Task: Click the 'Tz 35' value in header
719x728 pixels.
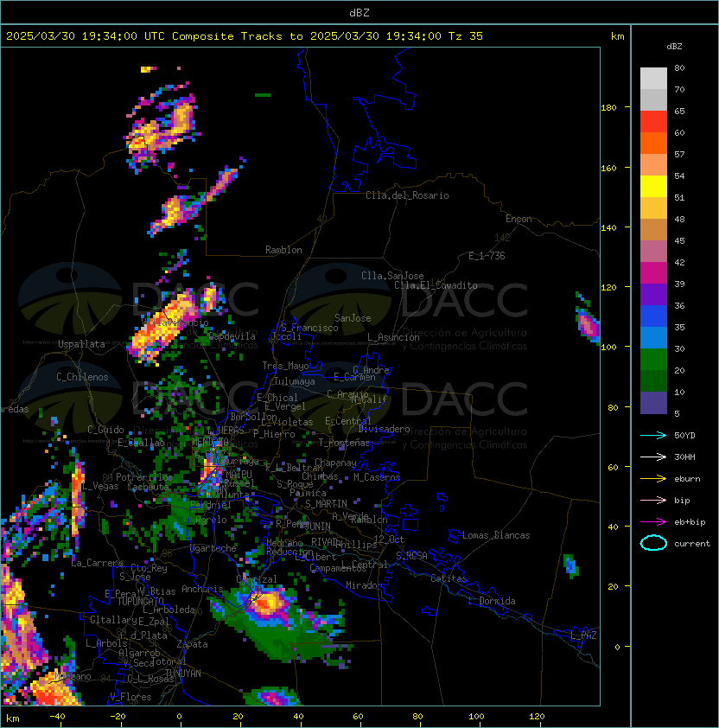Action: 466,36
